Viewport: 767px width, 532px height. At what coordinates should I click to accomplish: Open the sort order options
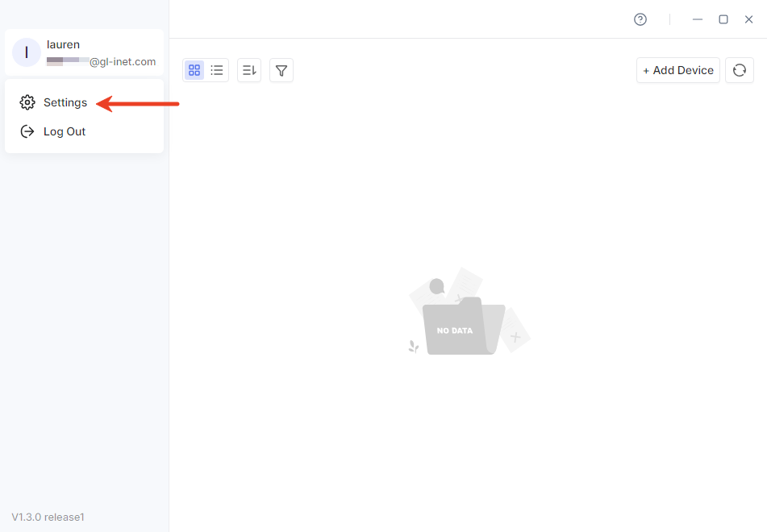click(x=249, y=70)
